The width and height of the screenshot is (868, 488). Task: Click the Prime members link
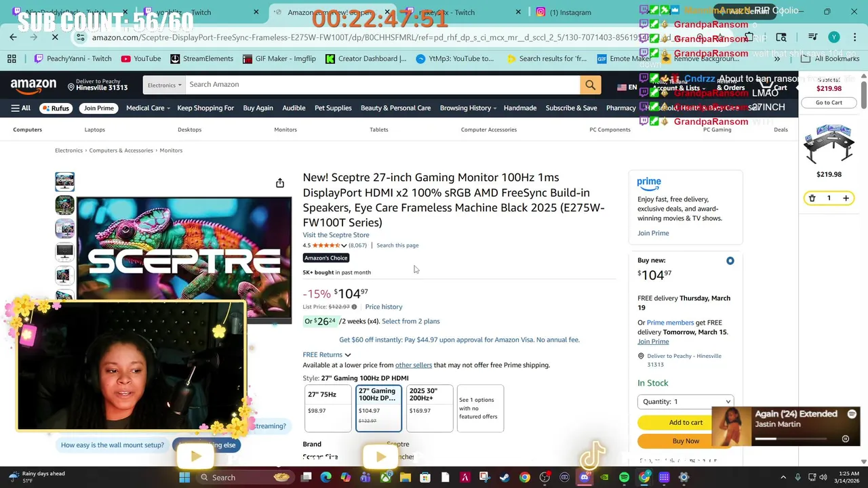point(670,323)
